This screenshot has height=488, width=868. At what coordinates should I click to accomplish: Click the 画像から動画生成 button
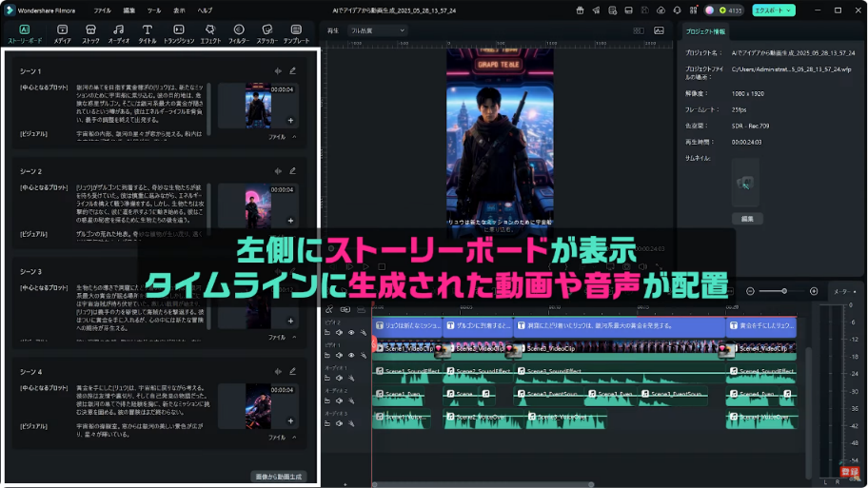[x=279, y=477]
